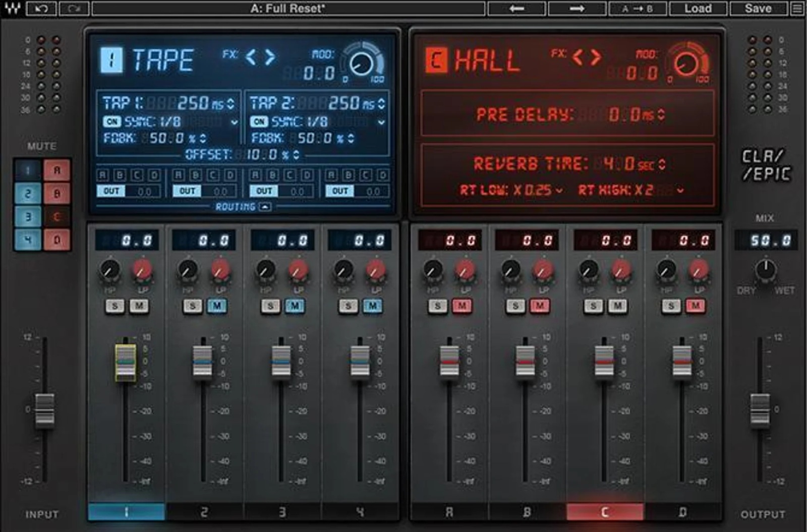
Task: Click the LP knob on channel 4
Action: tap(376, 271)
